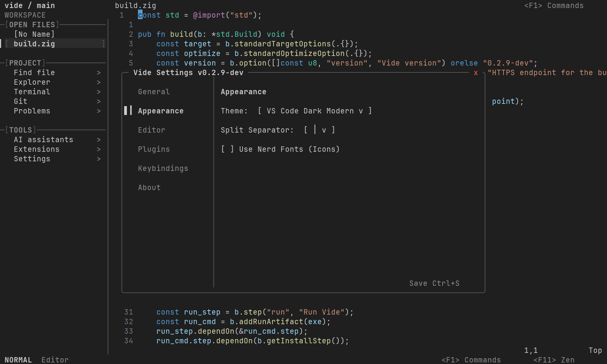
Task: Select [No Name] in open files
Action: pyautogui.click(x=34, y=34)
